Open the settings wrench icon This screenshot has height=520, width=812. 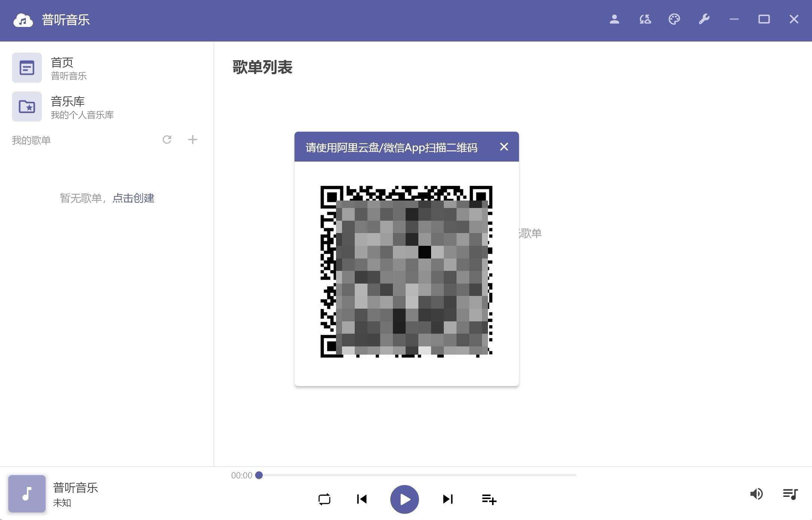click(704, 19)
